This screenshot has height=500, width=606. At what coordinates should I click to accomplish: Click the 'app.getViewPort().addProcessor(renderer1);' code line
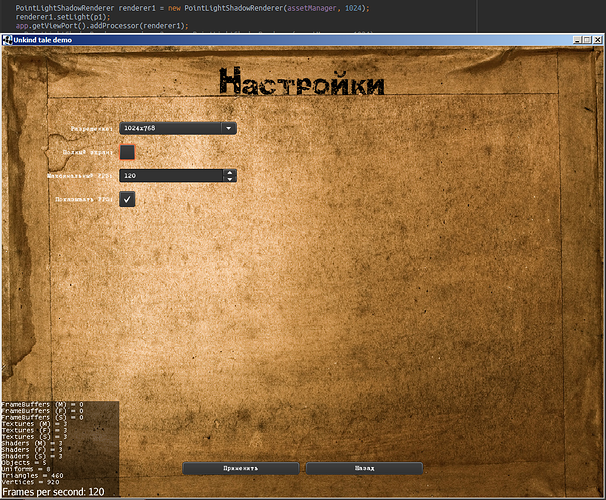[x=102, y=26]
